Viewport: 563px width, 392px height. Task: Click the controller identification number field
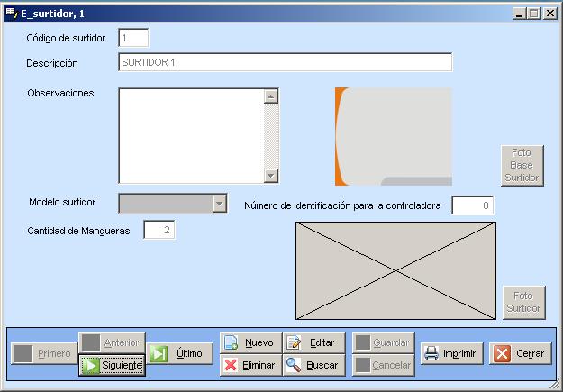tap(473, 205)
